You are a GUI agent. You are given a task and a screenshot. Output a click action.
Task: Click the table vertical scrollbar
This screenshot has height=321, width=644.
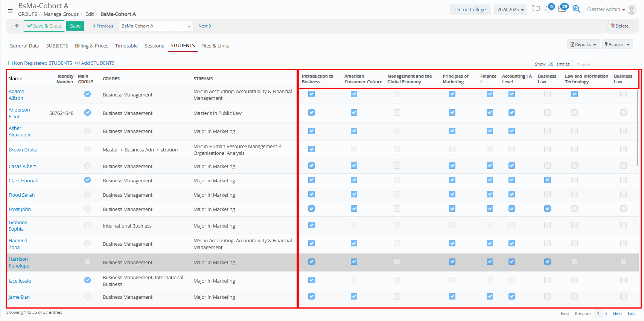pos(638,128)
